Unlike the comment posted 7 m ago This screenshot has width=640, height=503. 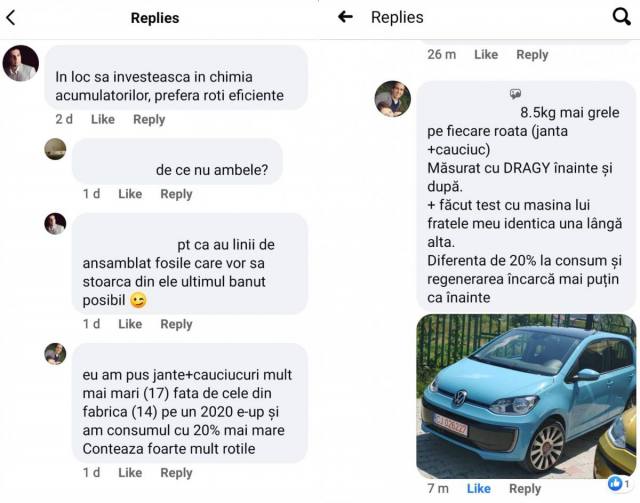click(478, 488)
